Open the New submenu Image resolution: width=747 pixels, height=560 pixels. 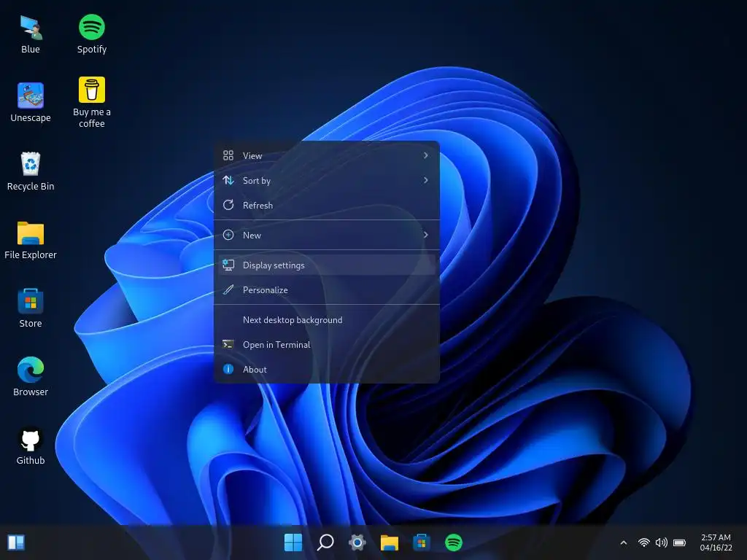[x=326, y=236]
